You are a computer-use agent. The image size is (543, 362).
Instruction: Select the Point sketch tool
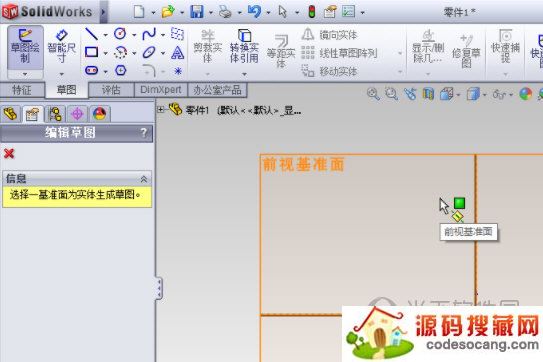[x=178, y=71]
